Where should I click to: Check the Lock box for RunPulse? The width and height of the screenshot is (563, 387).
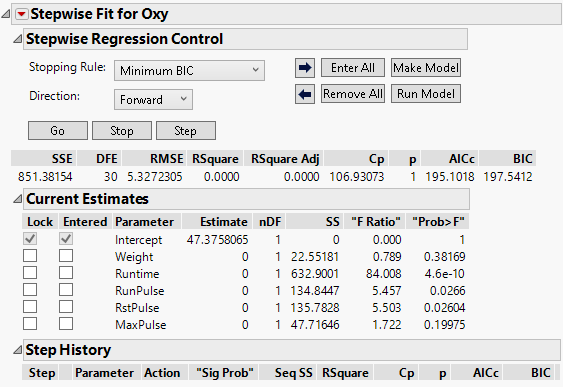pyautogui.click(x=30, y=289)
